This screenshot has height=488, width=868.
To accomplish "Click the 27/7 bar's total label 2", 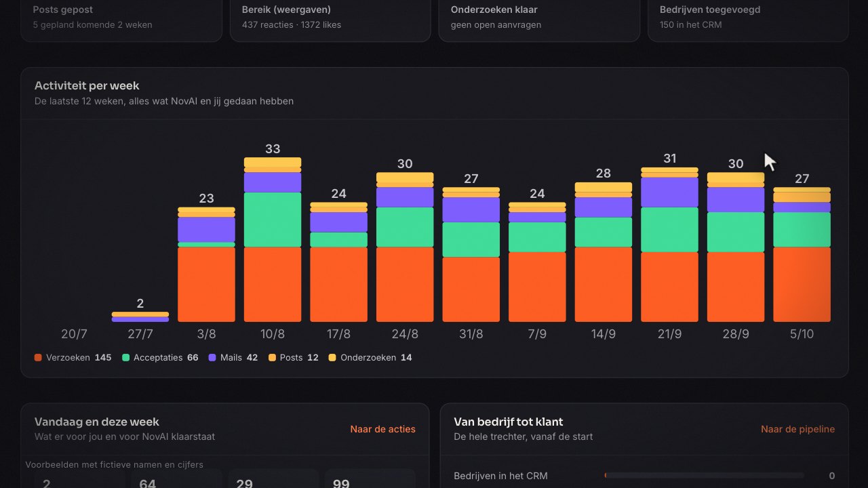I will click(x=140, y=304).
